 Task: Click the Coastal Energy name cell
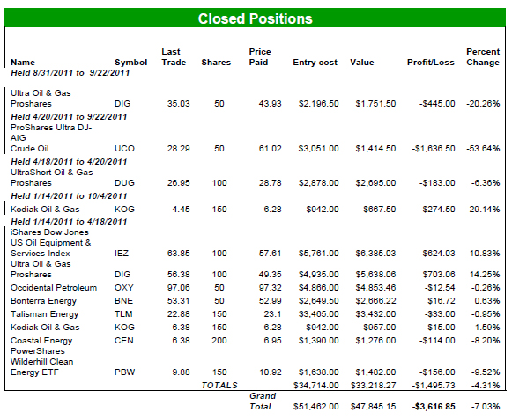click(41, 341)
